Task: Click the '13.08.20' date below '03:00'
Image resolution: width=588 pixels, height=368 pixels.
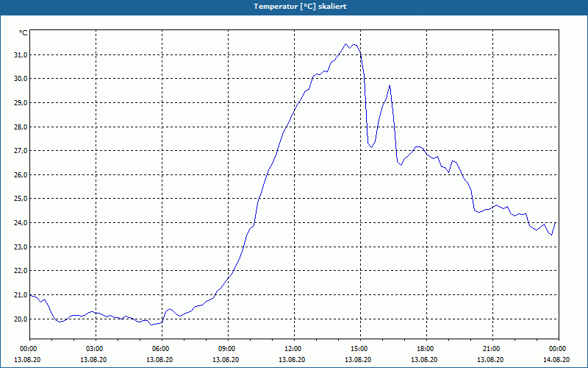Action: pos(93,360)
